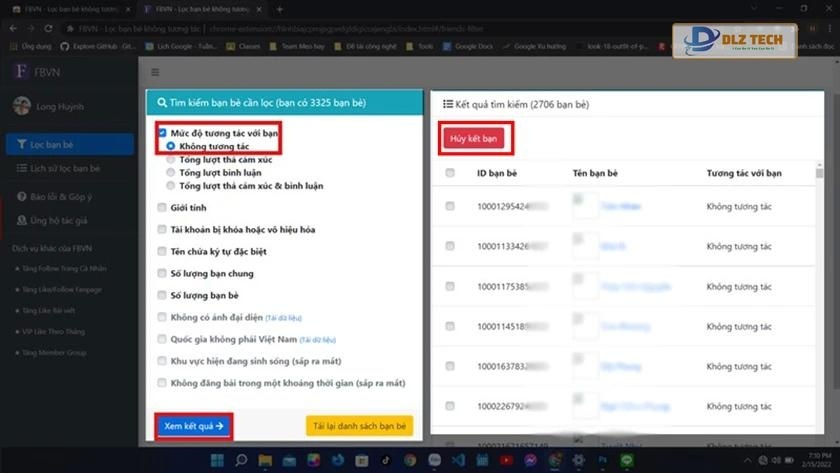
Task: Enable the Giới tính filter checkbox
Action: tap(163, 208)
